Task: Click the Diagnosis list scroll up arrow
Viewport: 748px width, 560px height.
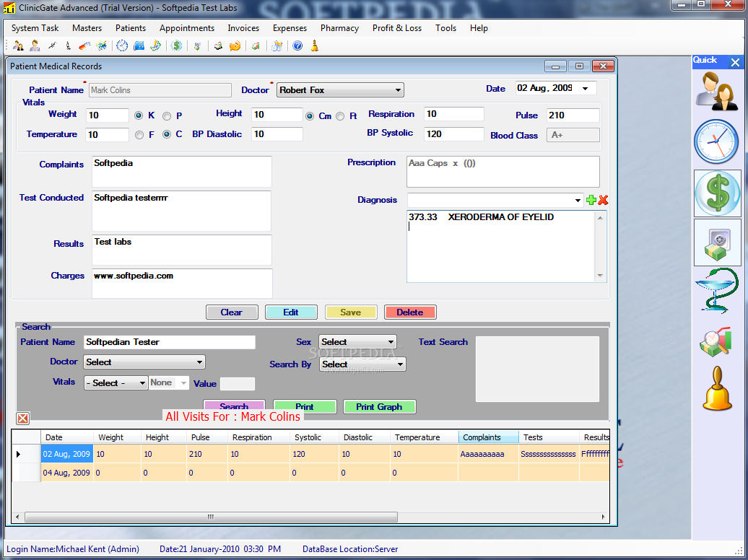Action: [600, 218]
